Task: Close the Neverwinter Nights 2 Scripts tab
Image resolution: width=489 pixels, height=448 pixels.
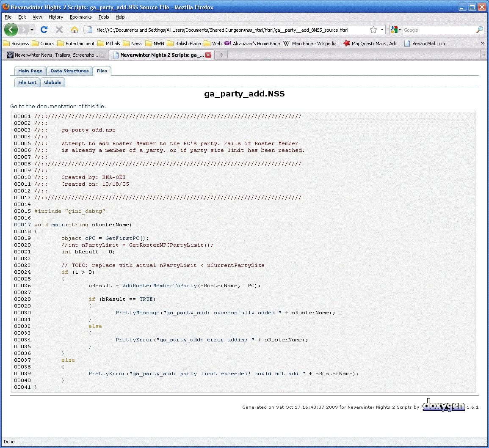Action: pyautogui.click(x=208, y=55)
